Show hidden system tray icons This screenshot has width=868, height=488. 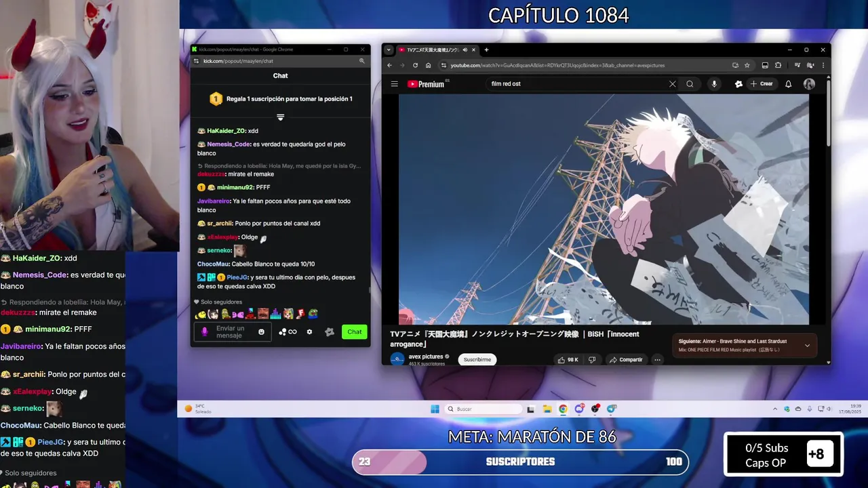pos(775,409)
